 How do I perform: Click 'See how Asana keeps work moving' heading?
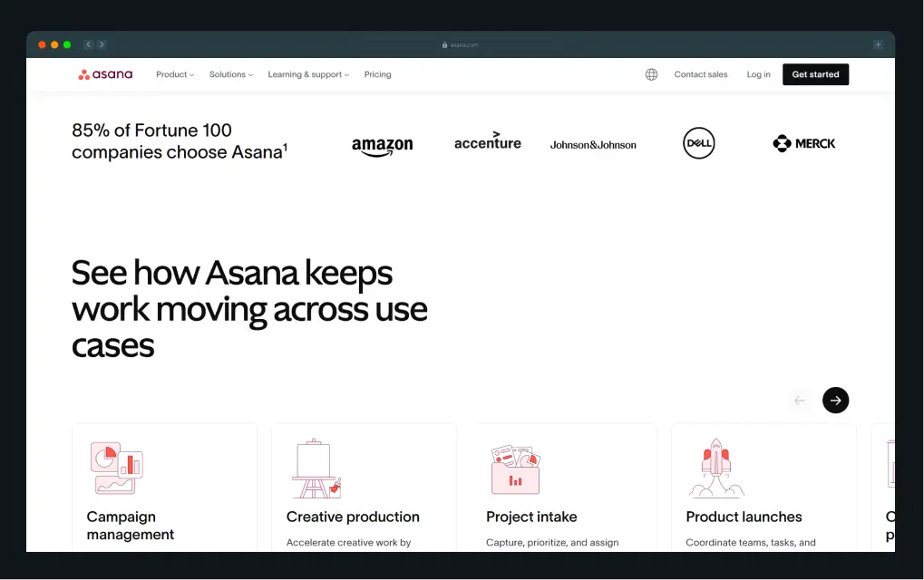pyautogui.click(x=249, y=309)
